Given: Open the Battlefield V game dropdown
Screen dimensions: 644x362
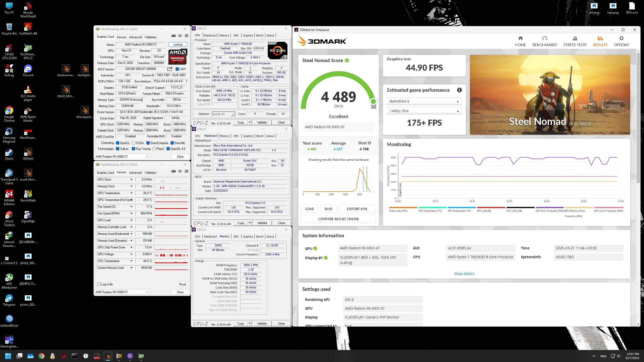Looking at the screenshot, I should click(x=424, y=101).
